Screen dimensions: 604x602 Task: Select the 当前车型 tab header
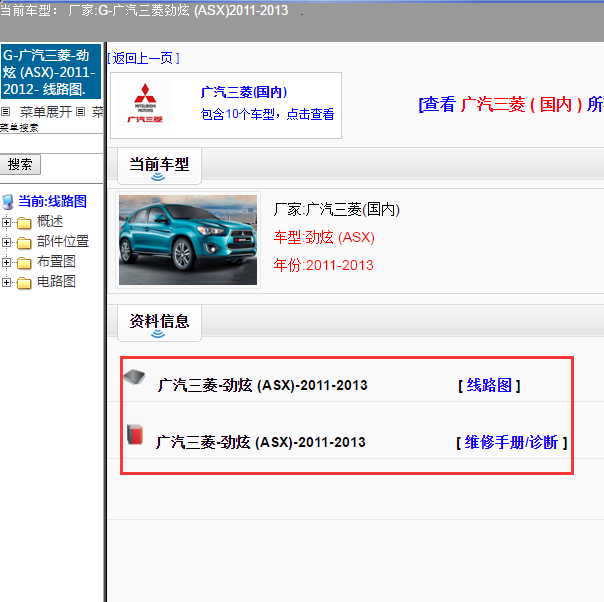point(159,166)
